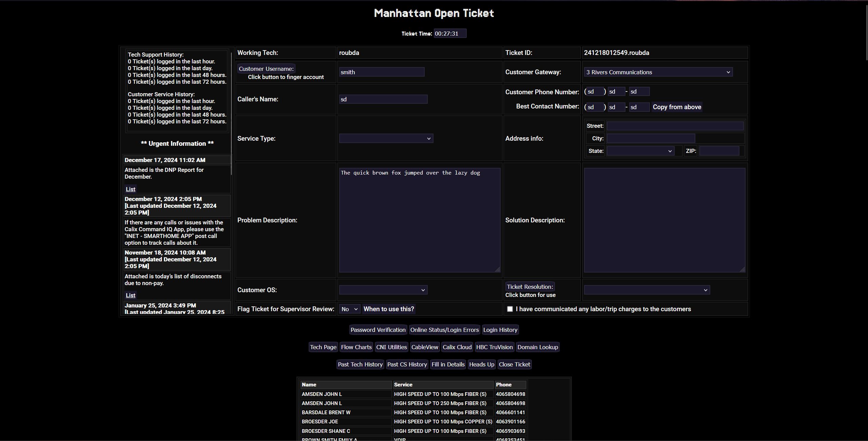Open the List link under DNP Report notice

[x=131, y=189]
